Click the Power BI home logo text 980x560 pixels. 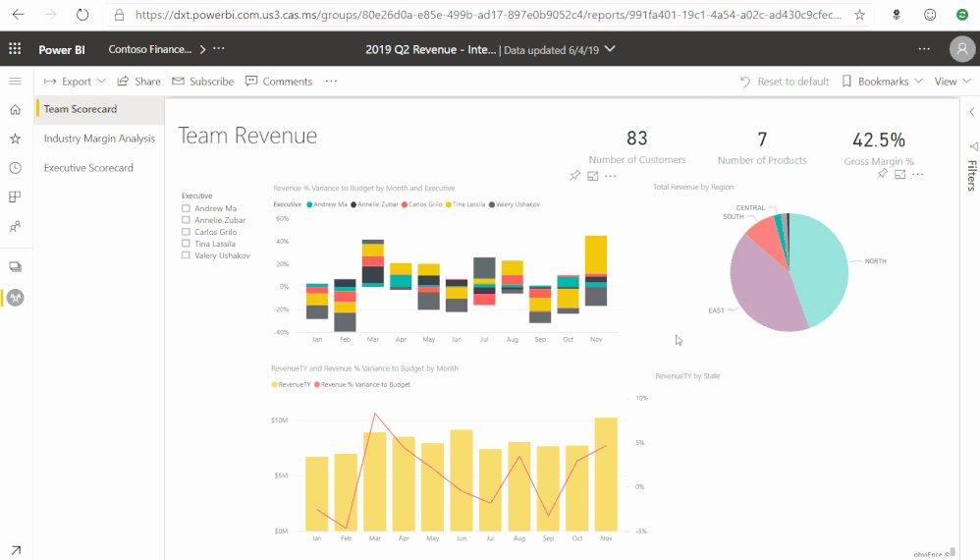(62, 49)
